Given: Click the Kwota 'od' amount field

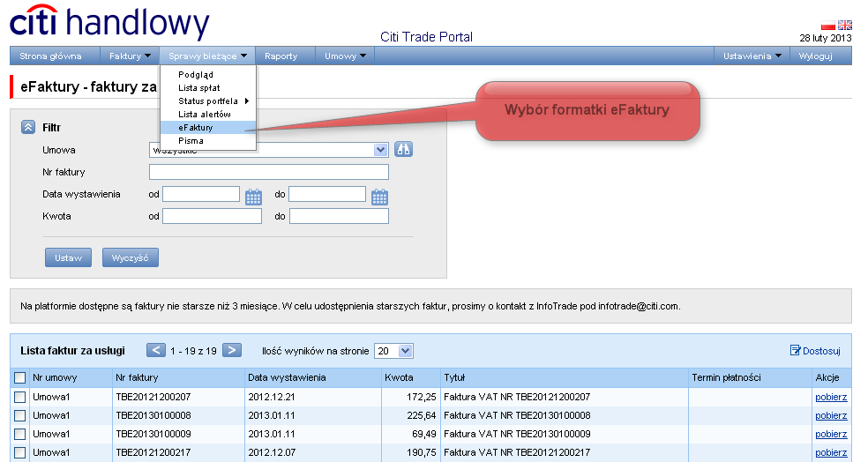Looking at the screenshot, I should (212, 216).
